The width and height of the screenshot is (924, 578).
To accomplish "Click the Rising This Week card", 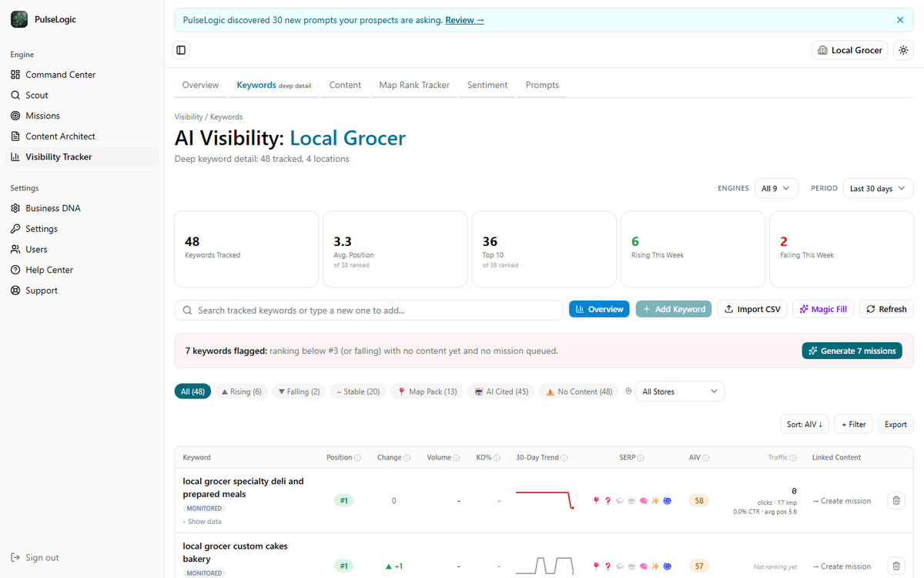I will (693, 249).
